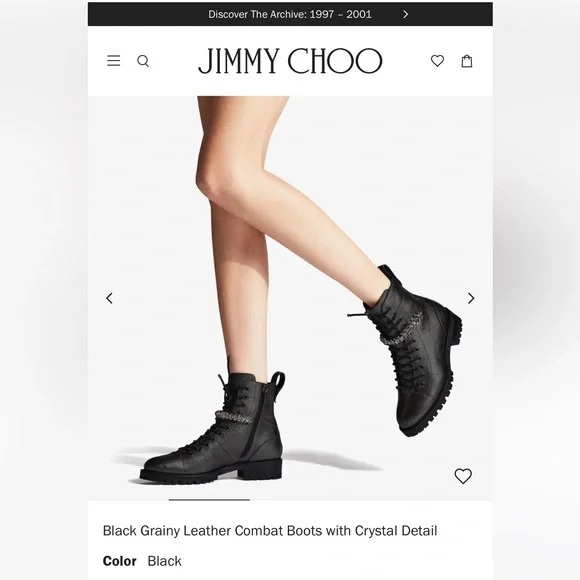The height and width of the screenshot is (580, 580).
Task: Click the black promo banner bar
Action: pyautogui.click(x=290, y=14)
